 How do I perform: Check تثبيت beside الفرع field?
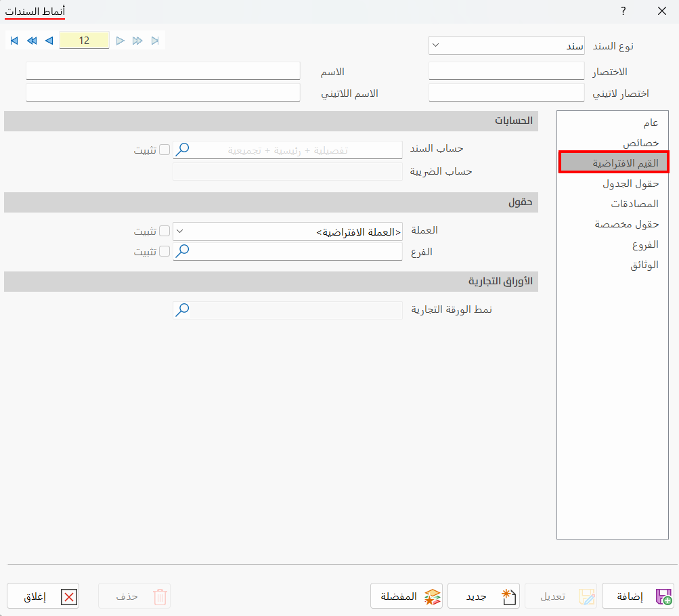[165, 252]
